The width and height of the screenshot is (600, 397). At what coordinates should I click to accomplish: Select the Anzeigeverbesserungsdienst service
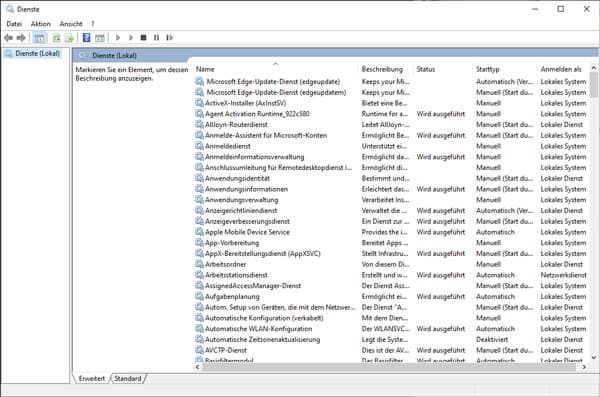391,221
